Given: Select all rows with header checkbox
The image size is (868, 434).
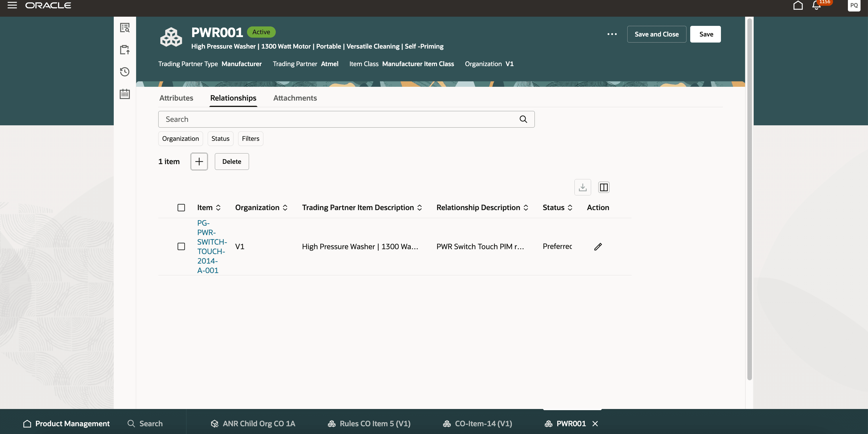Looking at the screenshot, I should (x=181, y=208).
